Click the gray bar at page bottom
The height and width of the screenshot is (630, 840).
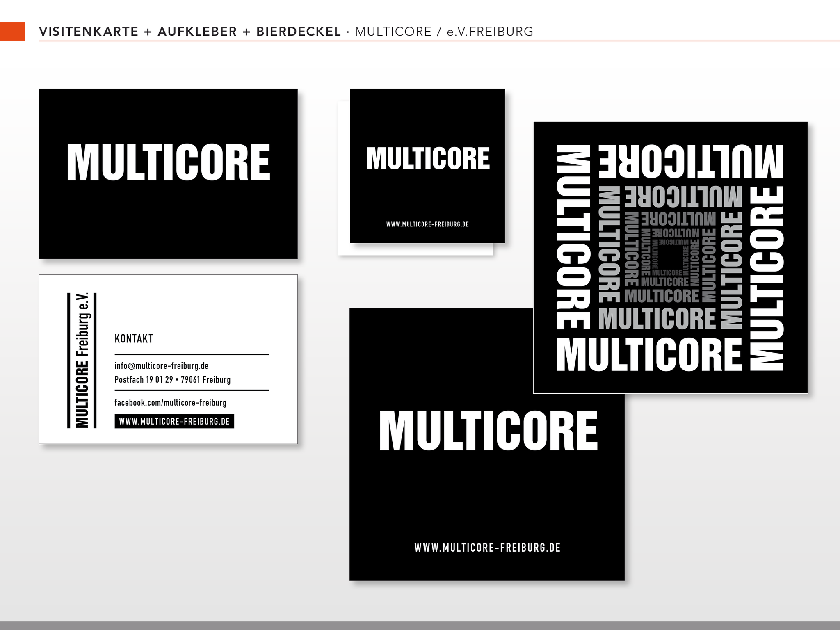(x=420, y=625)
